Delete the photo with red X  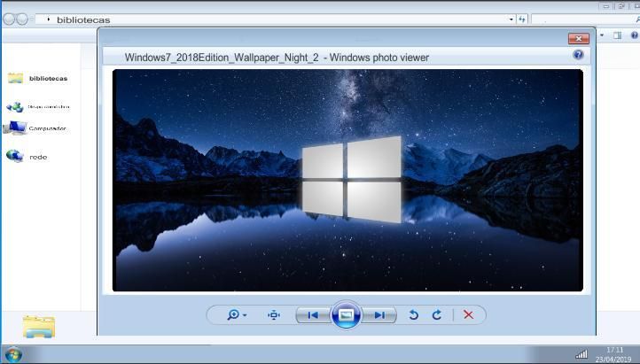coord(468,314)
